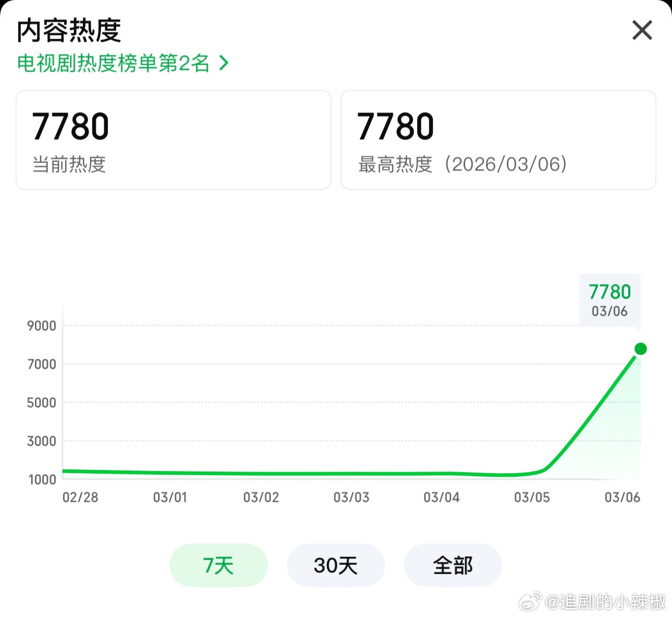Switch to the 全部 range tab
672x618 pixels.
pos(453,565)
